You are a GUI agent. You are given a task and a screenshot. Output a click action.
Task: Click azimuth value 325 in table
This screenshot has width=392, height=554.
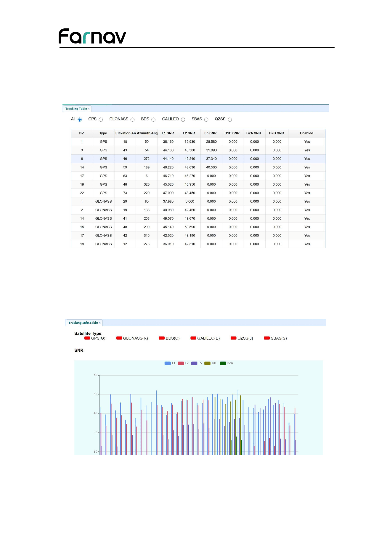pos(147,184)
